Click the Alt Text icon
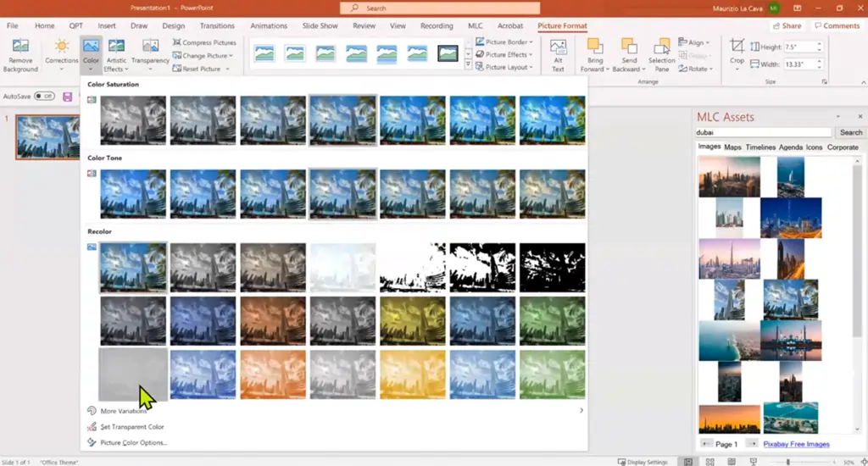Screen dimensions: 868x466 tap(558, 55)
